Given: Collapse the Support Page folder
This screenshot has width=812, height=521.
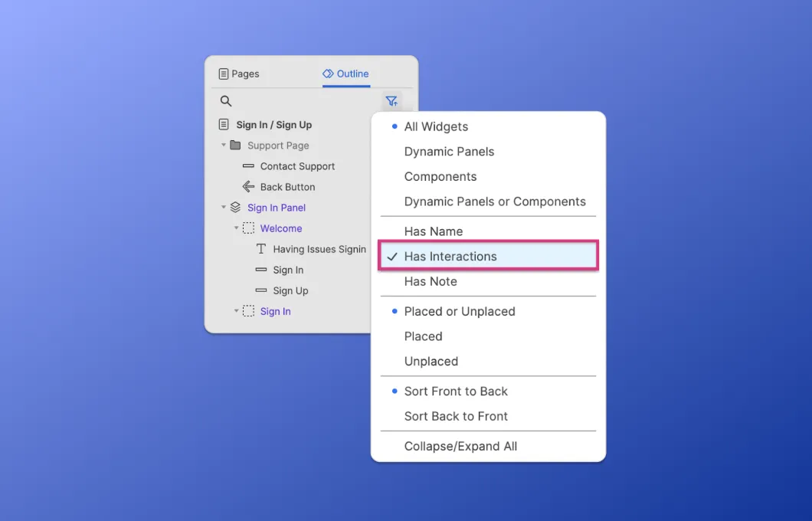Looking at the screenshot, I should point(224,146).
